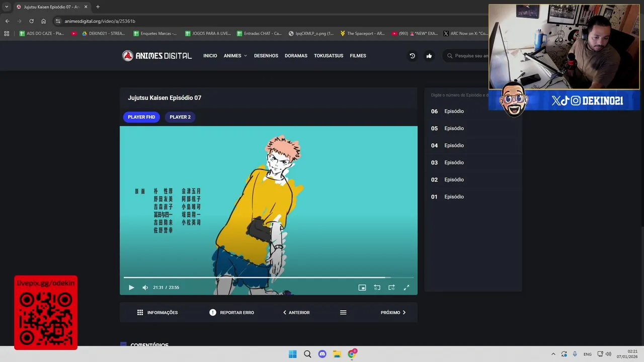Click the site info icon in address bar
This screenshot has height=362, width=644.
tap(58, 21)
